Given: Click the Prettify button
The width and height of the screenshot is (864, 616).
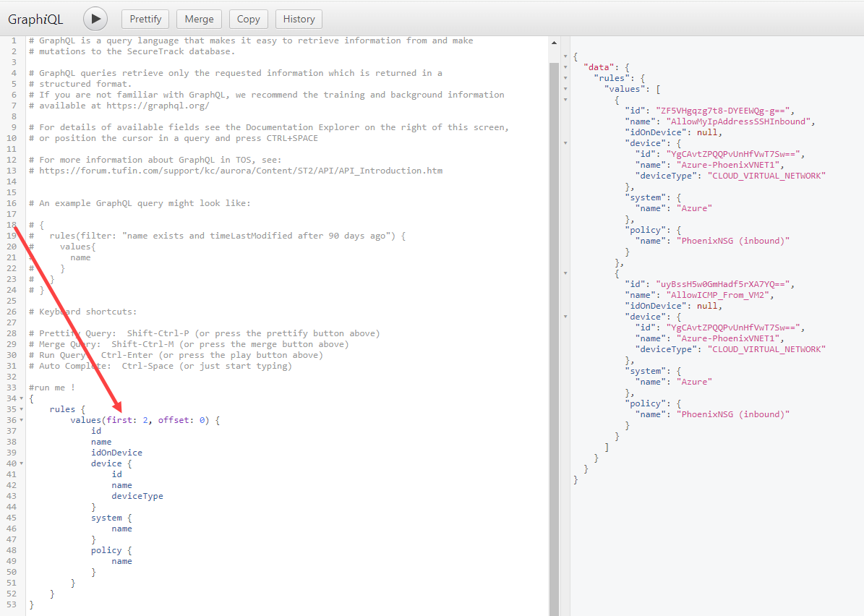Looking at the screenshot, I should 145,19.
